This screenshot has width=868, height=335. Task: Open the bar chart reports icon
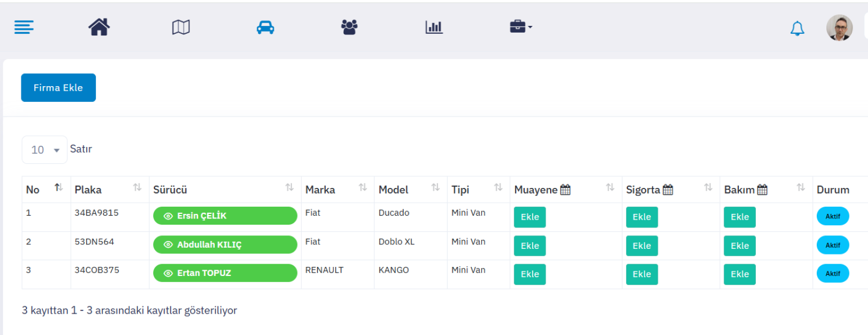click(x=434, y=27)
